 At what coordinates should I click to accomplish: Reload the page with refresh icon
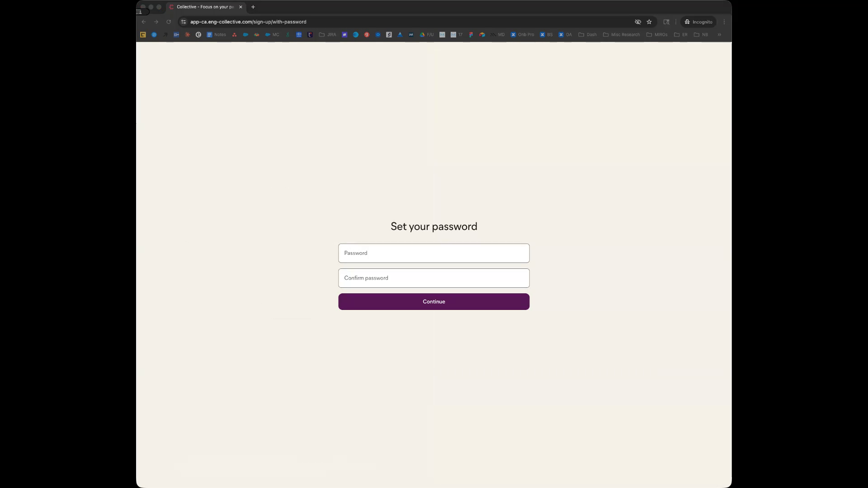point(169,22)
